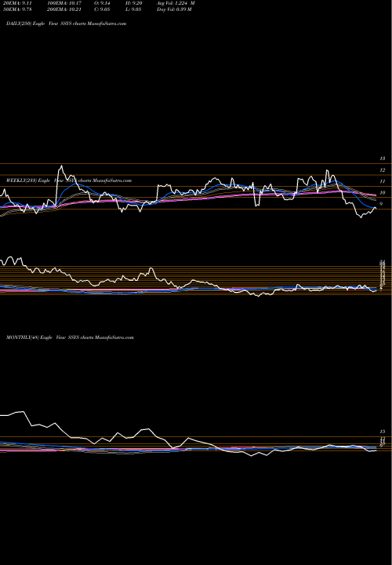Click the 15 price axis label on monthly chart
The width and height of the screenshot is (392, 565).
click(383, 432)
